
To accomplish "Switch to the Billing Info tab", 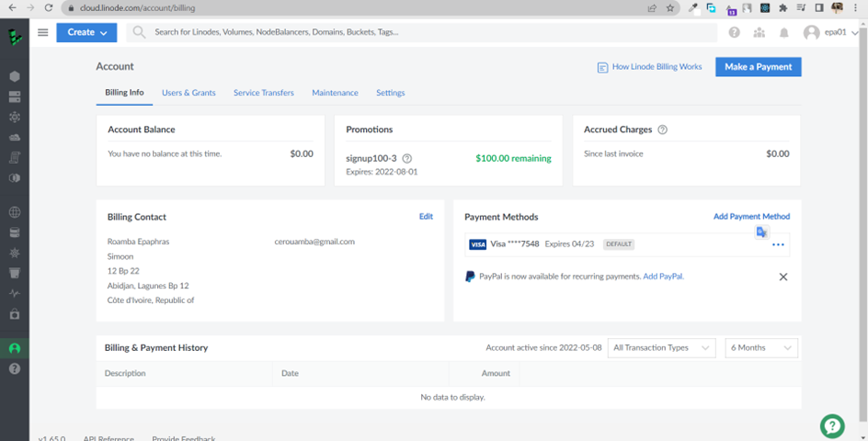I will click(x=124, y=93).
